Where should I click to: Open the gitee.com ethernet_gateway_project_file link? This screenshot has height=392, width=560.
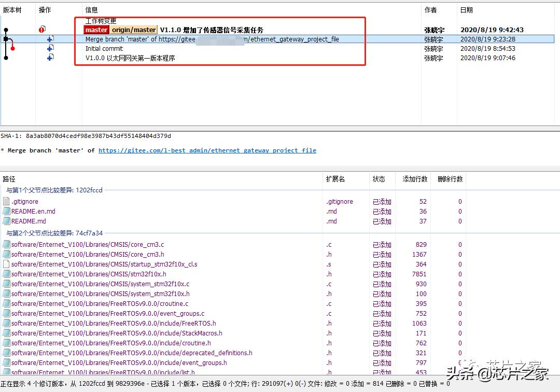(207, 150)
